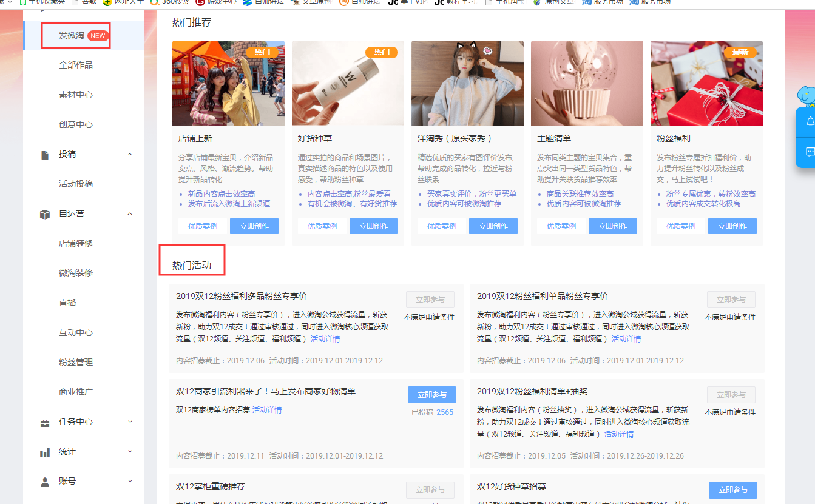This screenshot has height=504, width=815.
Task: Open notifications via the floating bell icon
Action: pos(810,122)
